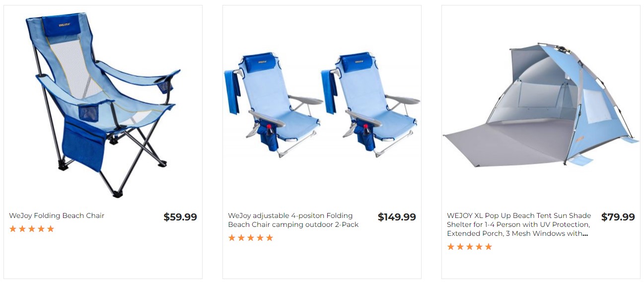Select the right chair in the 2-Pack image
This screenshot has height=284, width=644.
click(371, 104)
